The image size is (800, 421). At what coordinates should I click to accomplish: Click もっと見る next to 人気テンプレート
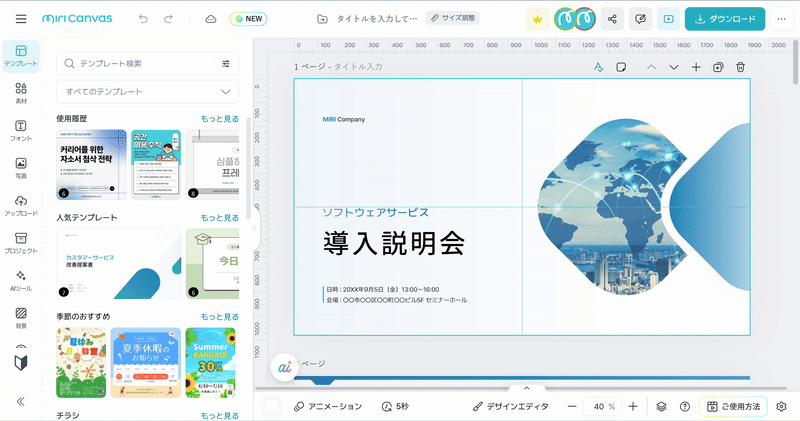(x=219, y=217)
